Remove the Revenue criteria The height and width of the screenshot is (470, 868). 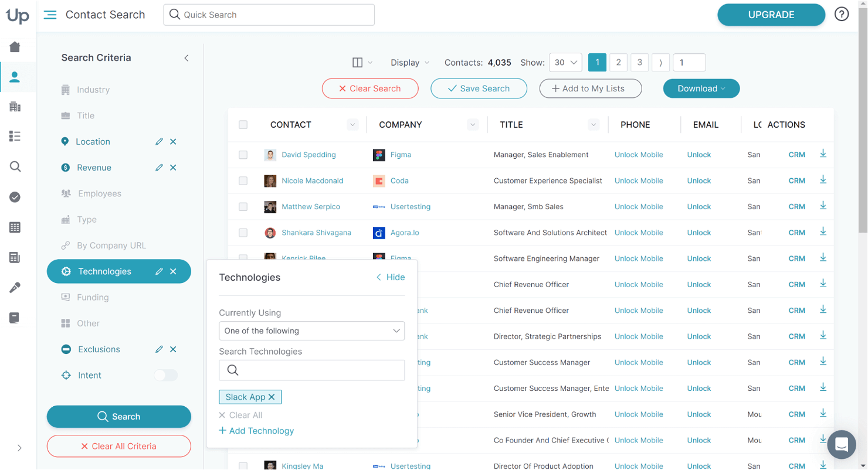pyautogui.click(x=173, y=168)
